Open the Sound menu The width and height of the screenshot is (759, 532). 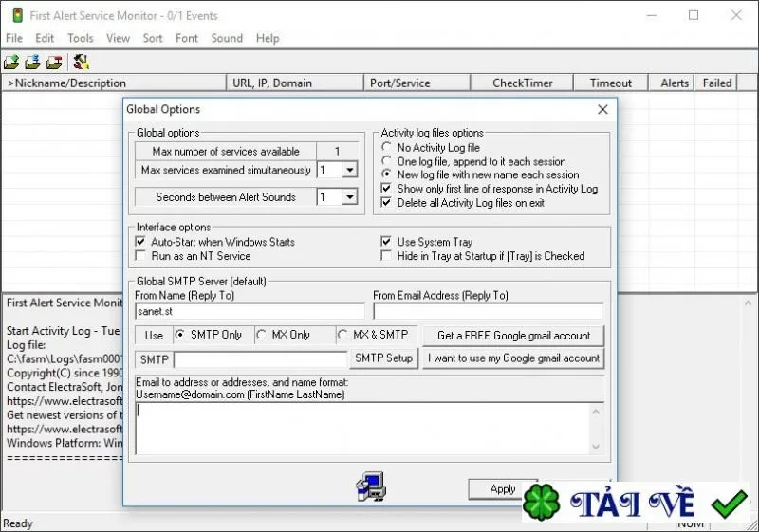coord(227,38)
